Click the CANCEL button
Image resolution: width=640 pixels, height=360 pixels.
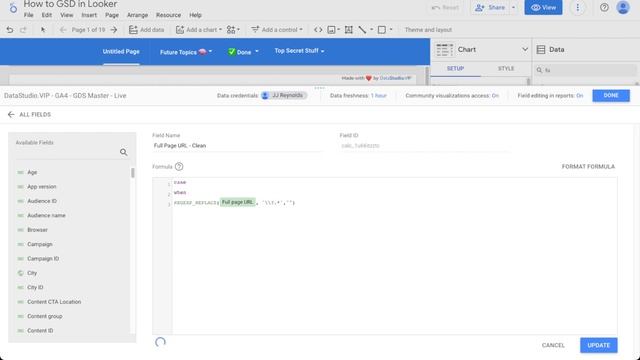click(x=553, y=345)
